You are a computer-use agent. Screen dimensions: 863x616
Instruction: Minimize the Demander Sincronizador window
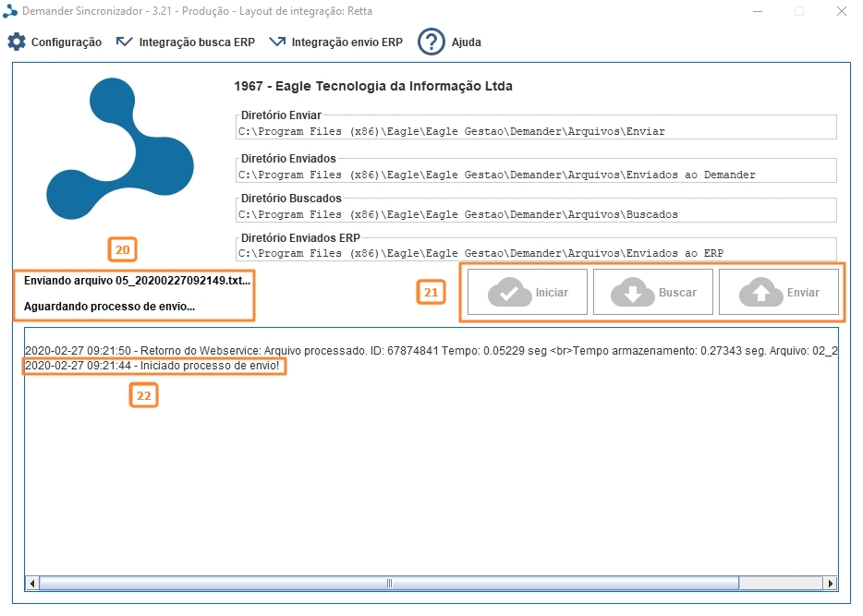(x=758, y=11)
